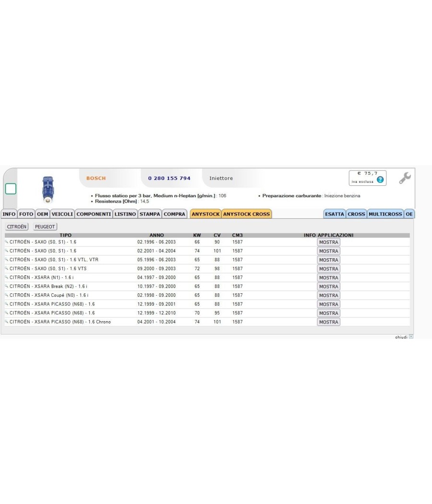Switch to the INFO tab
Image resolution: width=432 pixels, height=504 pixels.
click(9, 214)
